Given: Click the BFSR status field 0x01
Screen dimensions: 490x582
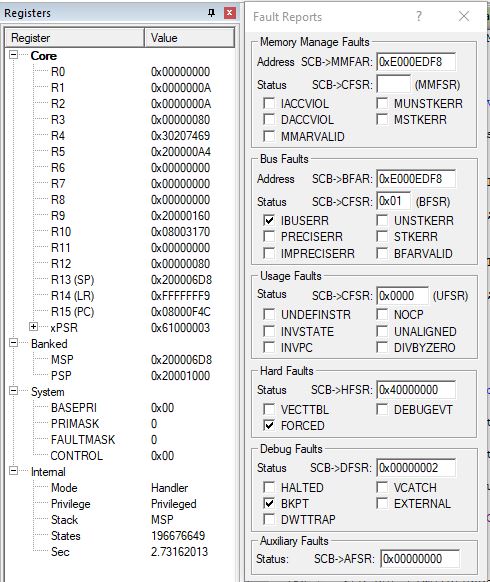Looking at the screenshot, I should click(x=393, y=201).
